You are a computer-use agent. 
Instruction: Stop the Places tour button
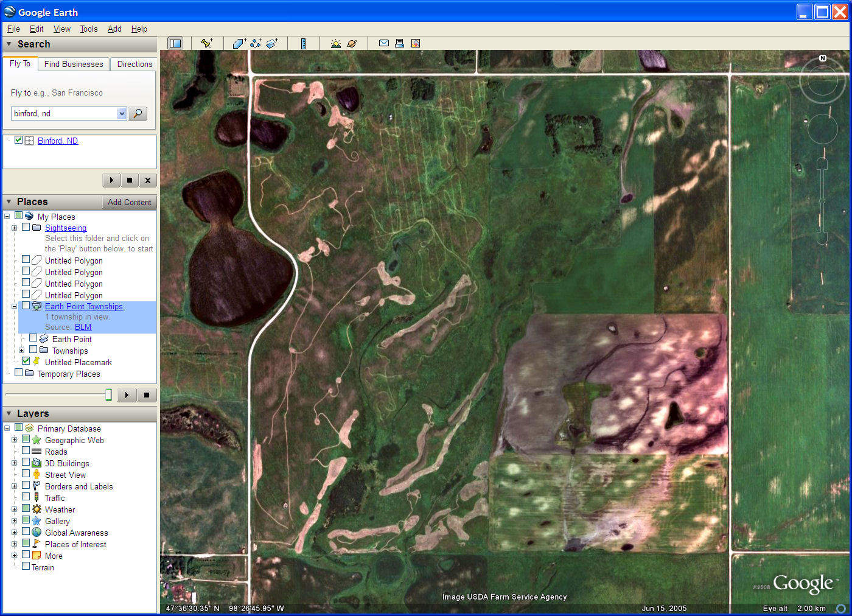click(x=147, y=395)
